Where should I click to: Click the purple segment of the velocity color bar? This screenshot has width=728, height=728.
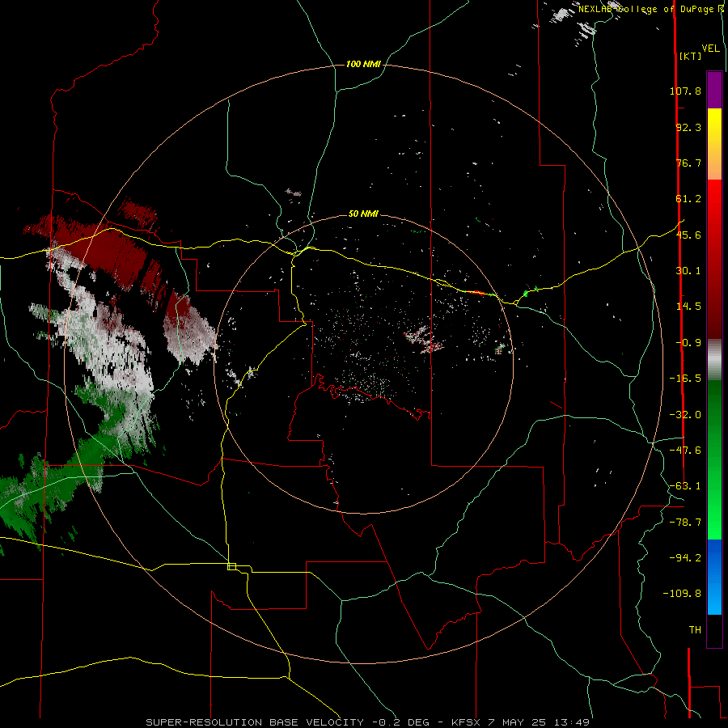tap(714, 90)
